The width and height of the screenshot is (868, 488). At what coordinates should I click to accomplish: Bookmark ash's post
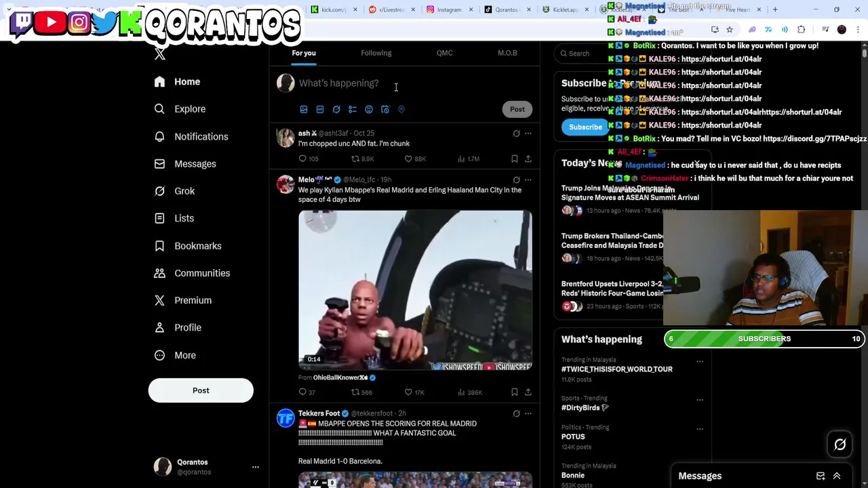(515, 159)
